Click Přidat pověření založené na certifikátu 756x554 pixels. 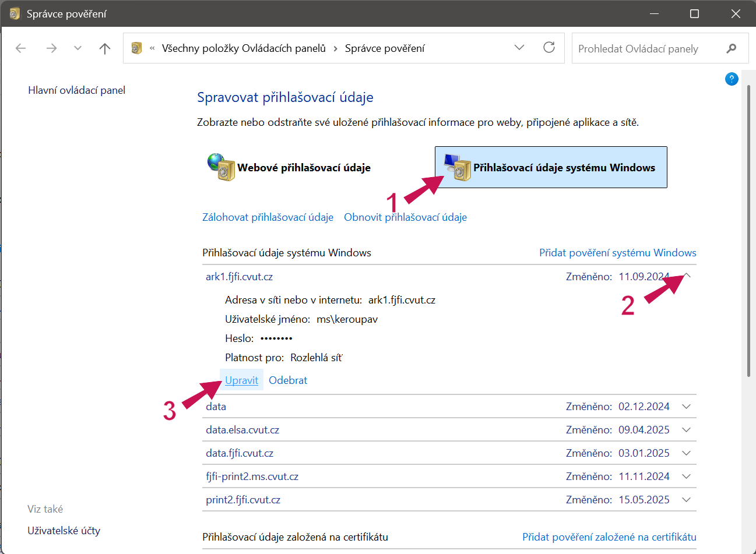pos(609,537)
